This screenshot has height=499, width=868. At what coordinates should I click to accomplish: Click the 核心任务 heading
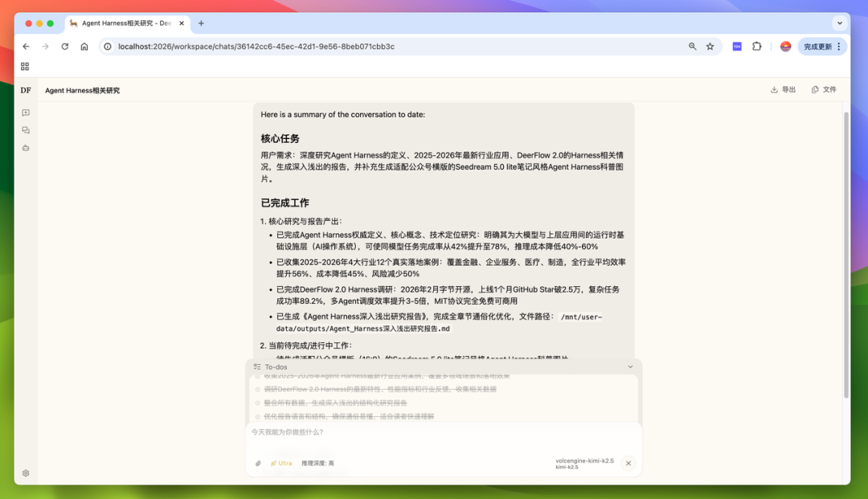click(280, 138)
